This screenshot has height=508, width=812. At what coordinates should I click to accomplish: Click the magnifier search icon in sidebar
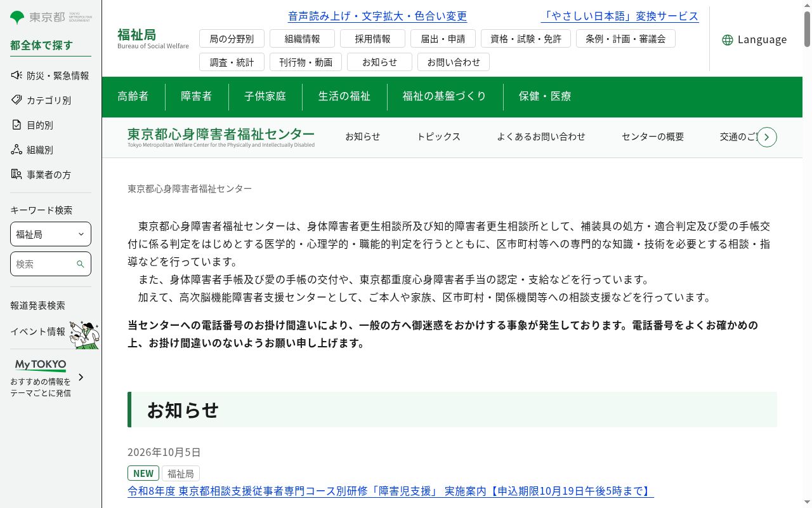[x=81, y=264]
